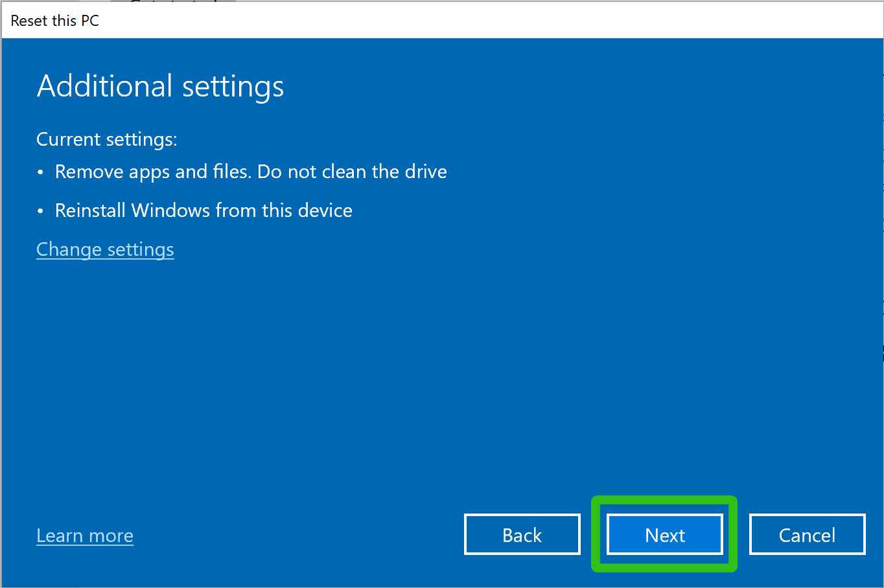The height and width of the screenshot is (588, 884).
Task: Click the 'Reset this PC' title bar
Action: pos(442,20)
